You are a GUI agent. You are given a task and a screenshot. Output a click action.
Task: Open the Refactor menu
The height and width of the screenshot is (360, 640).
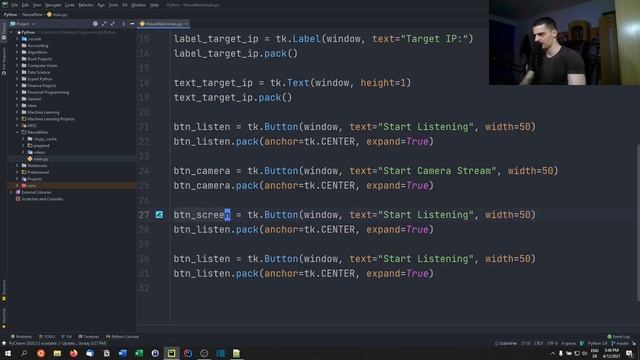(86, 5)
